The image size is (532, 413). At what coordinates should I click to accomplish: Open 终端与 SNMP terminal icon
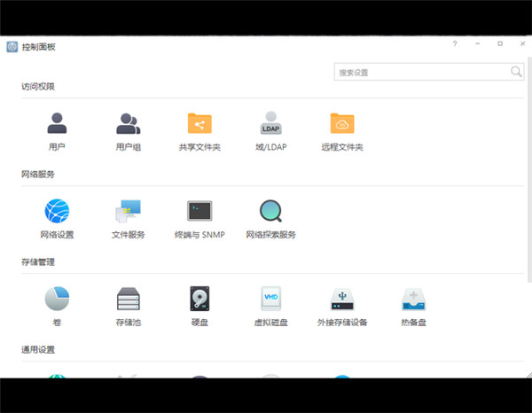[199, 211]
